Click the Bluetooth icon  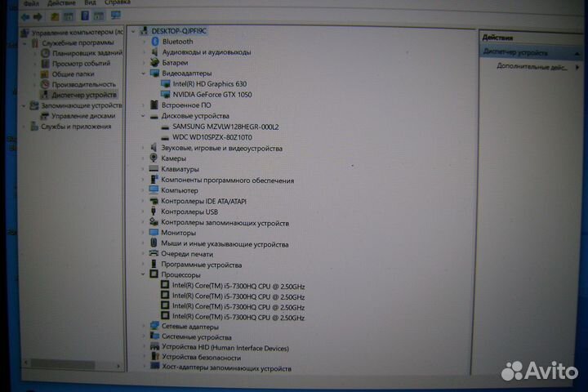pos(155,42)
